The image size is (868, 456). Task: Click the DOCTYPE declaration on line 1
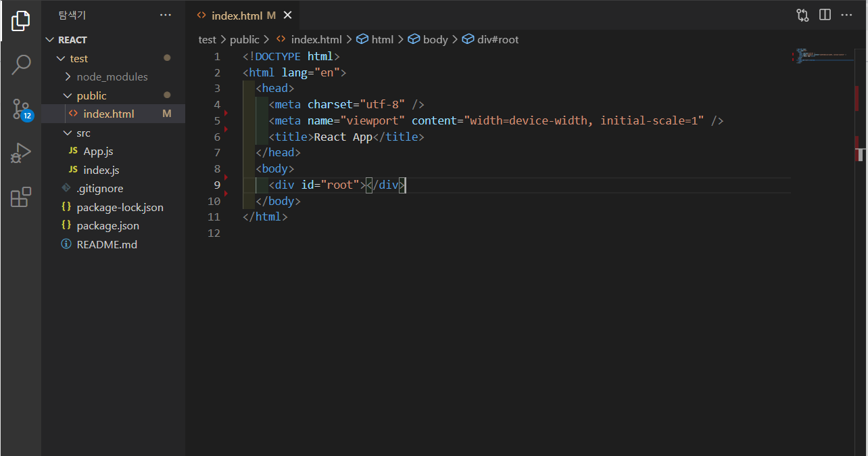coord(291,57)
